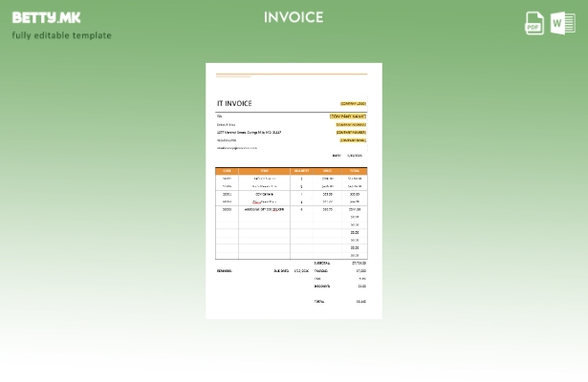Click the BETTY.MK logo
This screenshot has width=588, height=382.
46,17
